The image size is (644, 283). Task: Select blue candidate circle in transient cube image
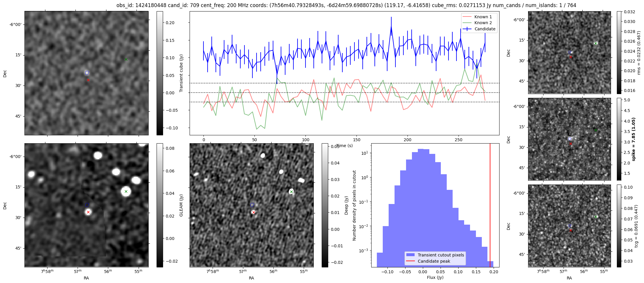pos(87,73)
